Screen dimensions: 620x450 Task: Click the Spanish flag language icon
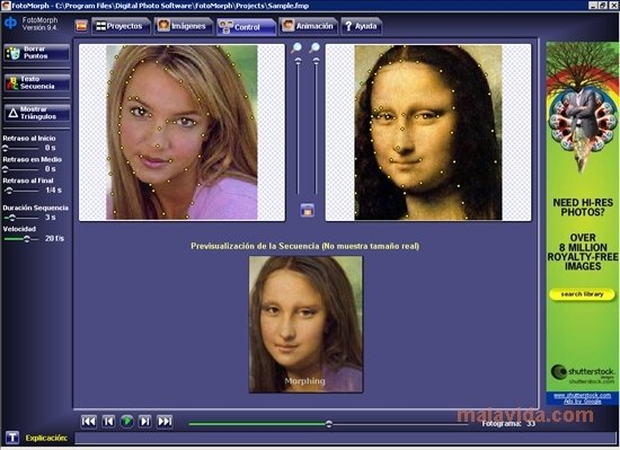point(81,26)
